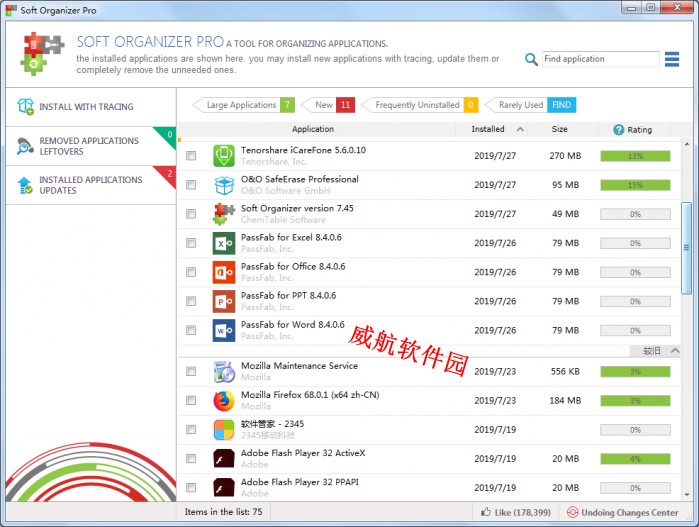Click the PassFab for PPT icon

point(223,301)
